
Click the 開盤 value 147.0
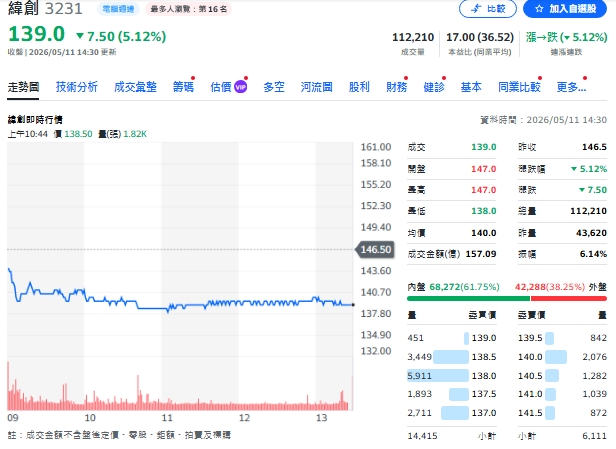click(x=484, y=169)
